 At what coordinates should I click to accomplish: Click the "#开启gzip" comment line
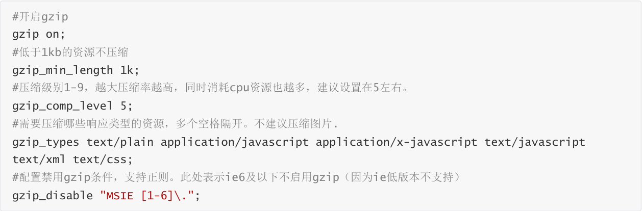[x=40, y=17]
